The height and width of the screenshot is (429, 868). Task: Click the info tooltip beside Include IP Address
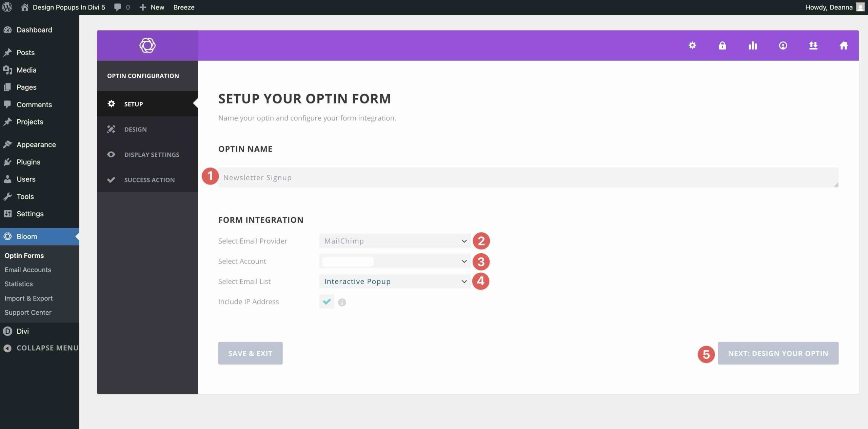pos(342,302)
